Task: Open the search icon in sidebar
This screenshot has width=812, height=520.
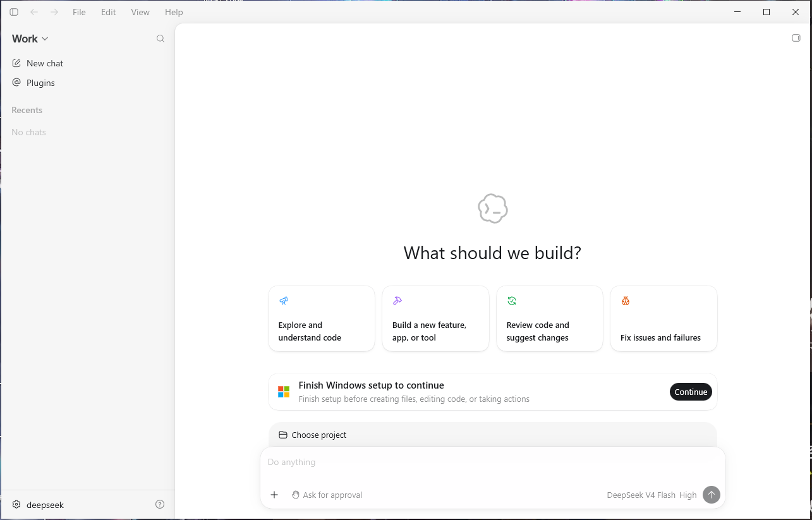Action: click(161, 39)
